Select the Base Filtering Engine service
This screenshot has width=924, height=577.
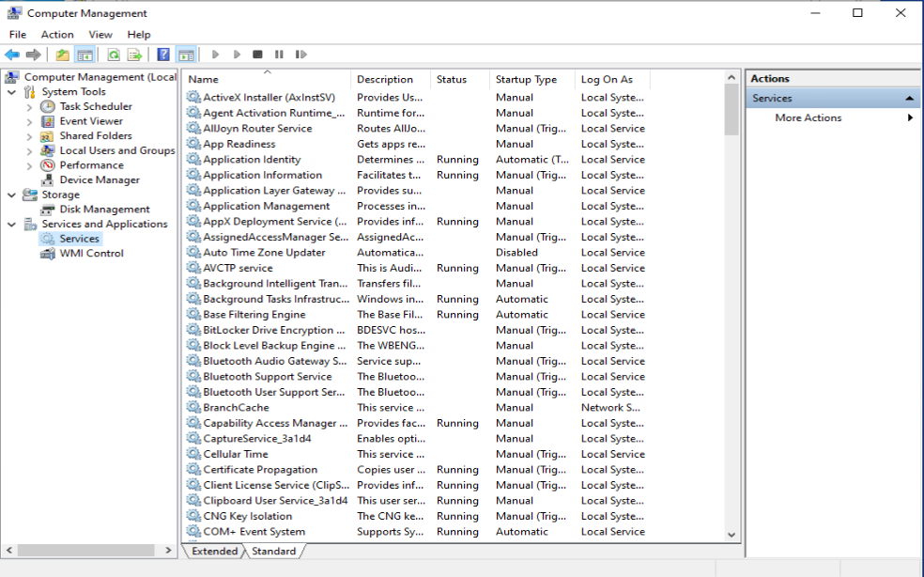click(254, 315)
